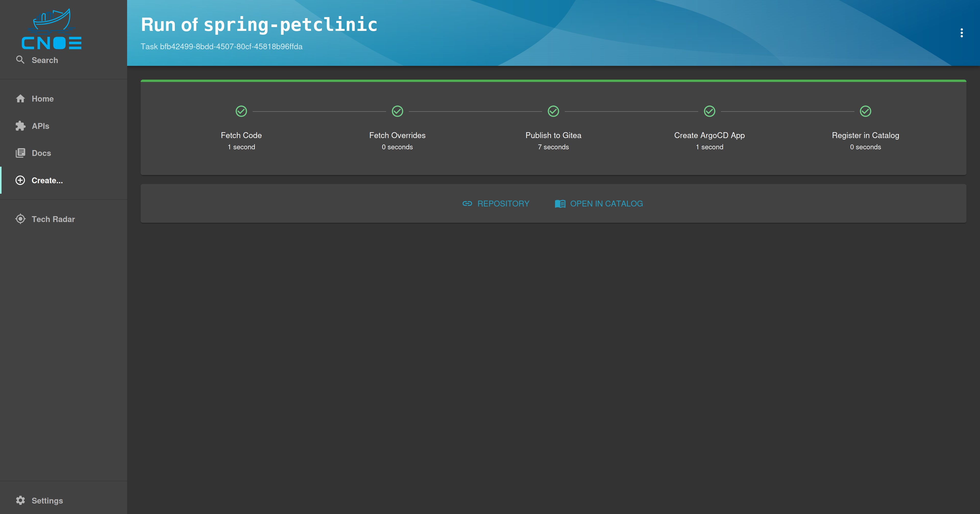Image resolution: width=980 pixels, height=514 pixels.
Task: Click the Create plus-circle icon
Action: point(20,180)
